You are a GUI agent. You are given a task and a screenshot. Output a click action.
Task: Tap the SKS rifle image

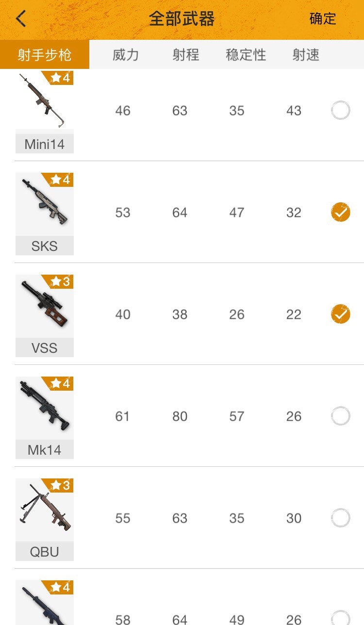(44, 203)
